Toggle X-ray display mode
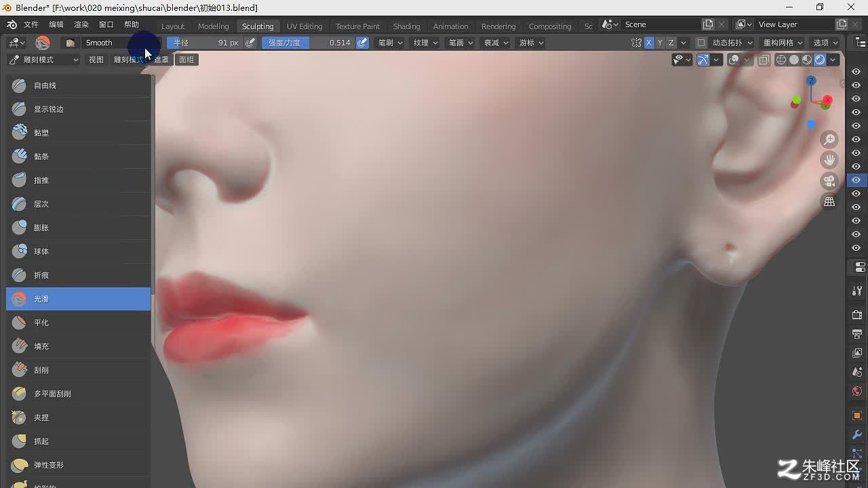This screenshot has width=868, height=488. coord(764,60)
